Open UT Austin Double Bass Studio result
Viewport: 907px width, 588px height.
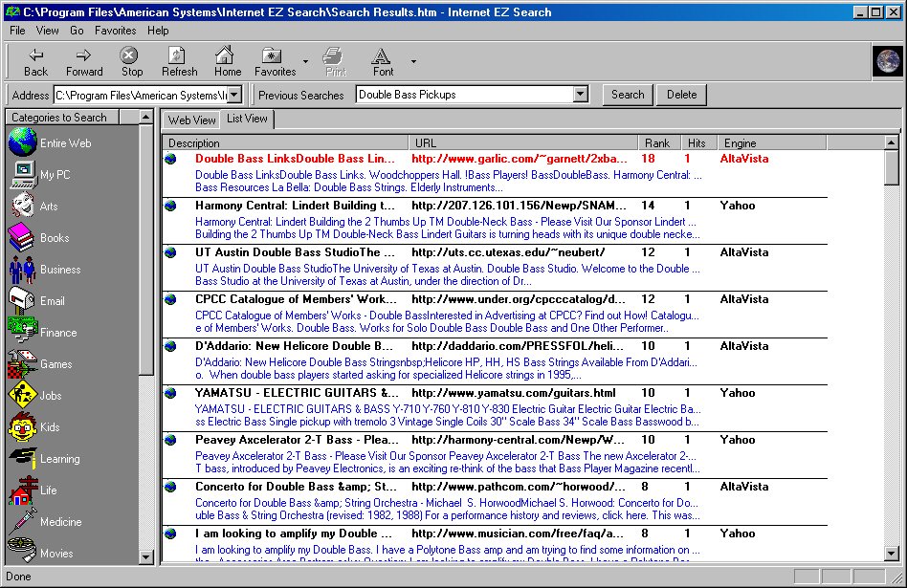[x=295, y=252]
